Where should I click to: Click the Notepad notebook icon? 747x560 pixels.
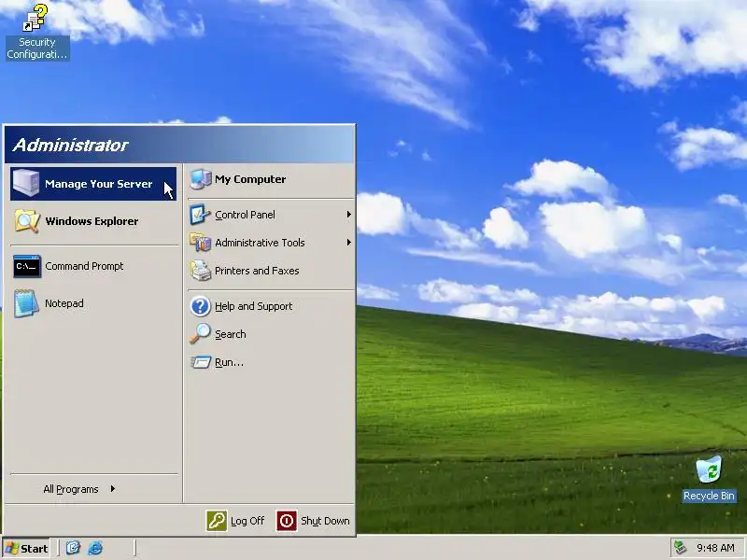[26, 303]
